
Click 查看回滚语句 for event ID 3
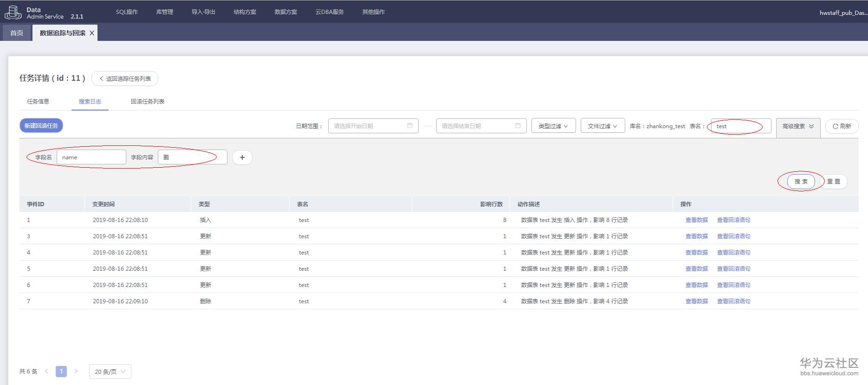(734, 236)
